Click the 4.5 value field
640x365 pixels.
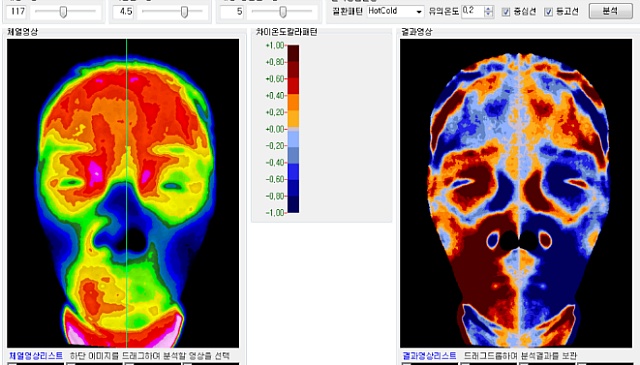click(x=124, y=11)
